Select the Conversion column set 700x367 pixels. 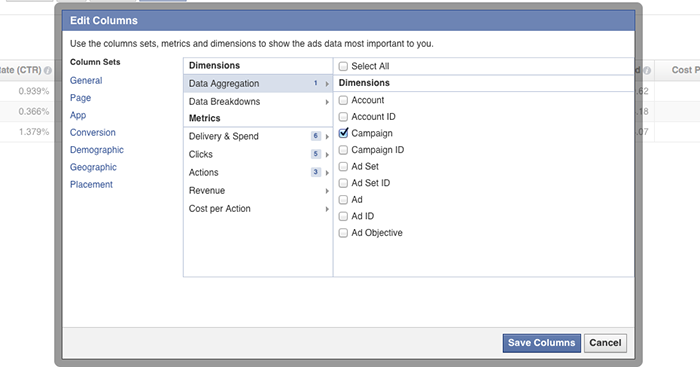coord(92,133)
